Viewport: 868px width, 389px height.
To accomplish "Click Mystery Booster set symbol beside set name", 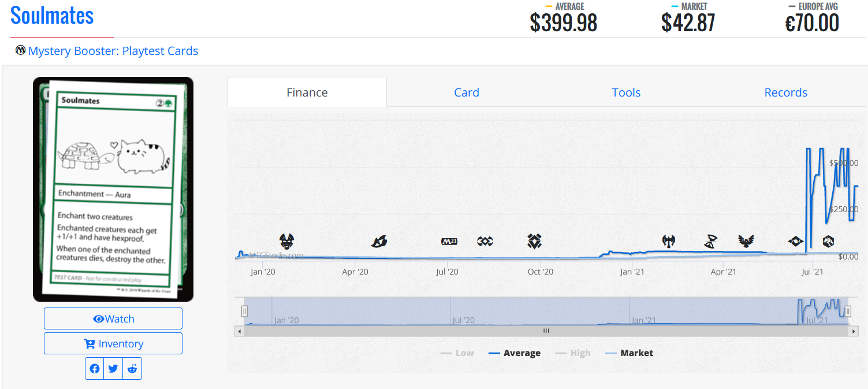I will pos(21,50).
